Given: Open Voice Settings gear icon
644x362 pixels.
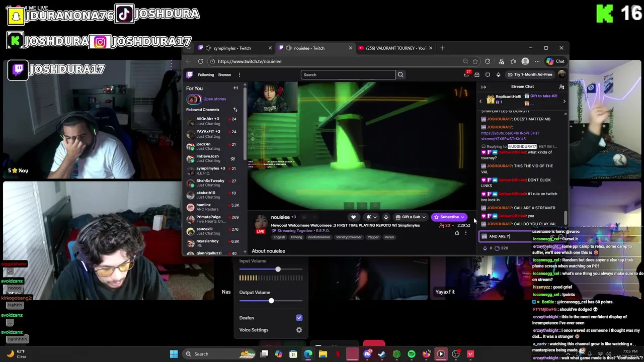Looking at the screenshot, I should (299, 330).
